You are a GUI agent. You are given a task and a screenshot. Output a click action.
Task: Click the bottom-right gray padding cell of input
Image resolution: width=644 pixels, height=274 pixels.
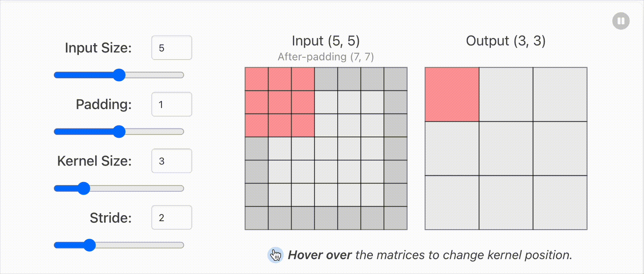coord(395,218)
